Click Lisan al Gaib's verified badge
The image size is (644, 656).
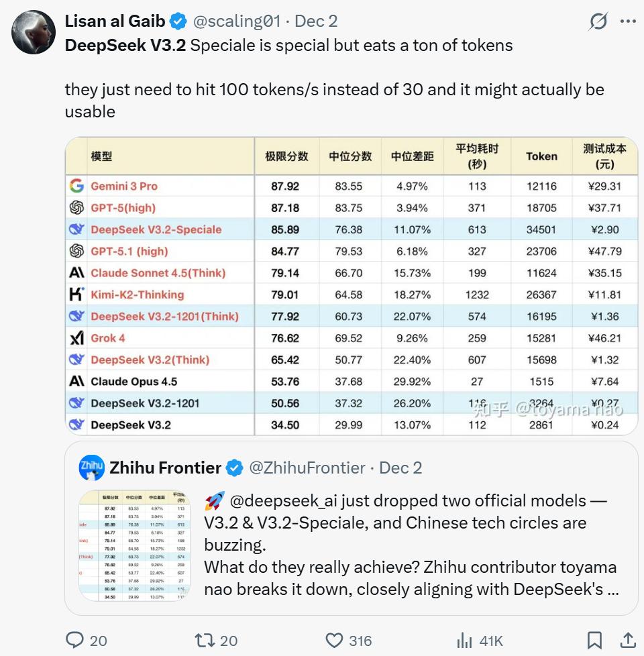pos(178,21)
